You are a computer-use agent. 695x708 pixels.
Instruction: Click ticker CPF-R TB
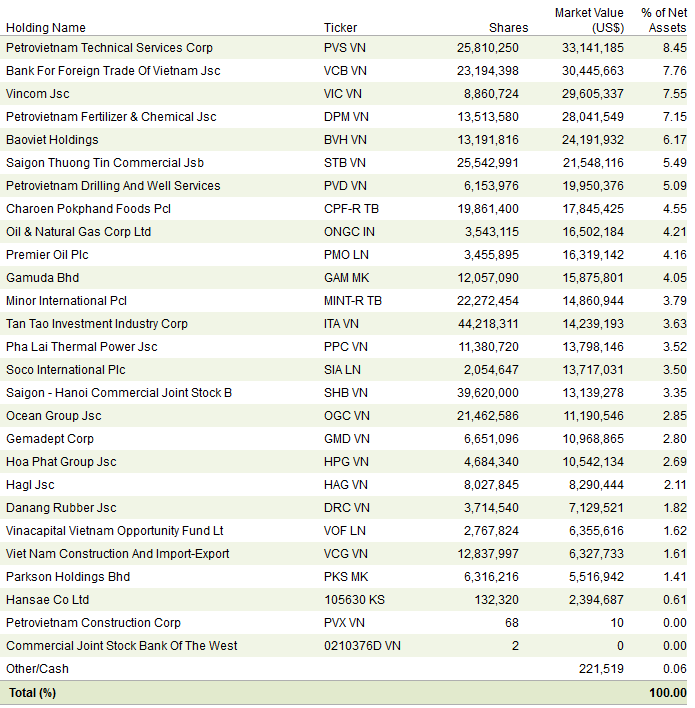(351, 209)
